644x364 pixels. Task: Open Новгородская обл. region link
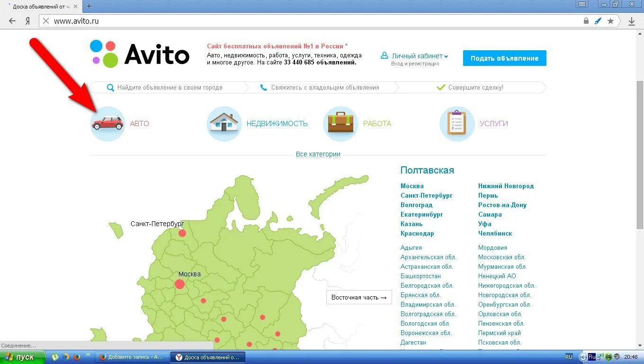505,295
